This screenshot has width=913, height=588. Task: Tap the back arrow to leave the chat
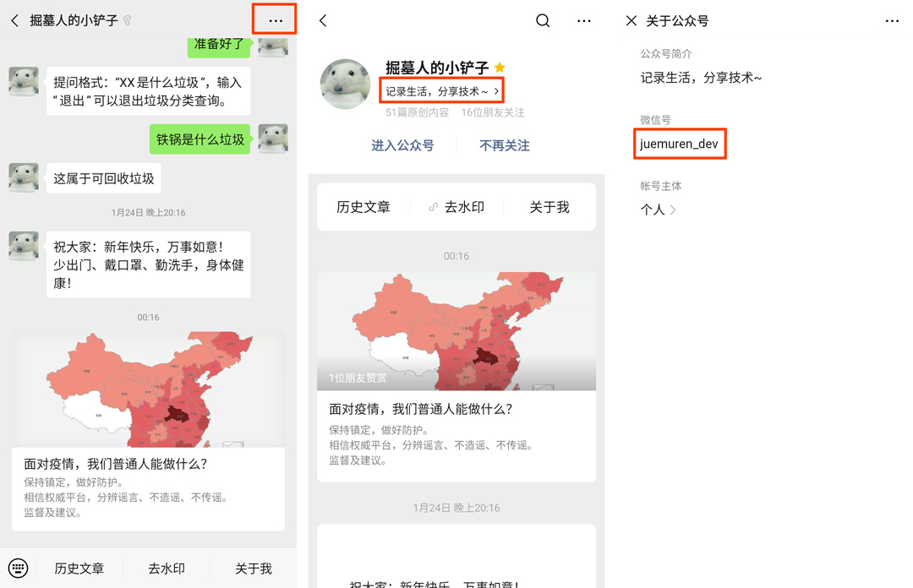point(13,19)
